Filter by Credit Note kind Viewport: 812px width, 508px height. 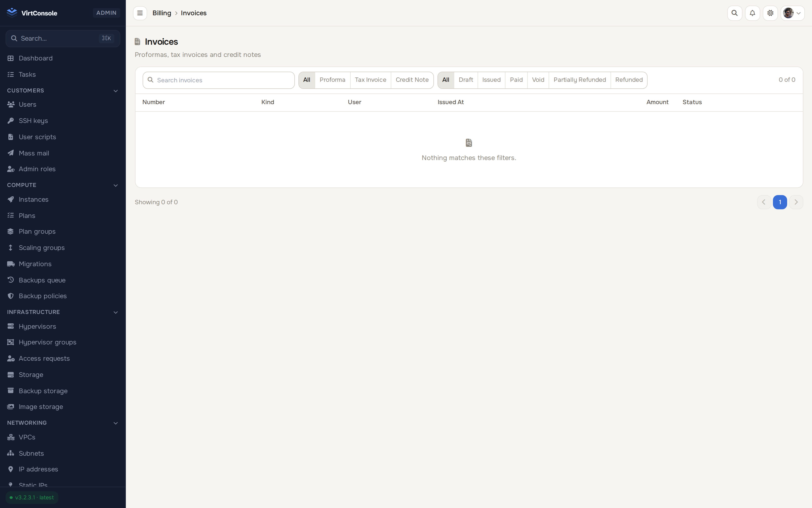click(412, 80)
